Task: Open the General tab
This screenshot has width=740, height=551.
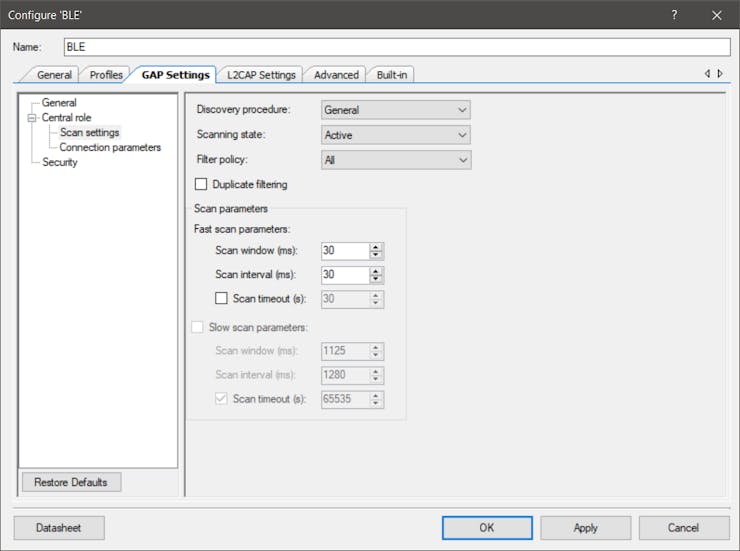Action: [x=54, y=75]
